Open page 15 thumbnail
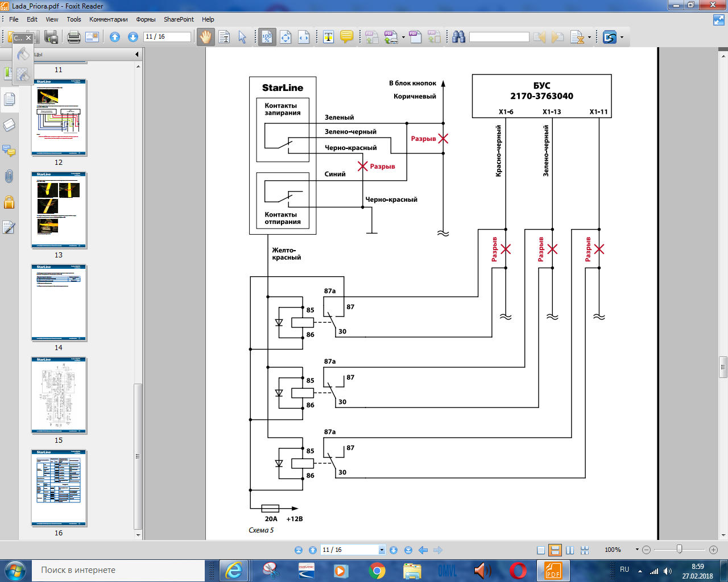Viewport: 728px width, 582px height. [59, 396]
